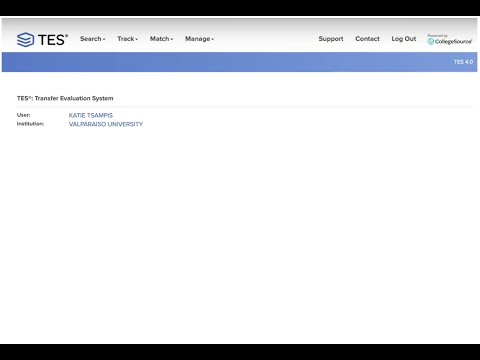The image size is (480, 360).
Task: Click the Transfer Evaluation System heading
Action: point(65,98)
